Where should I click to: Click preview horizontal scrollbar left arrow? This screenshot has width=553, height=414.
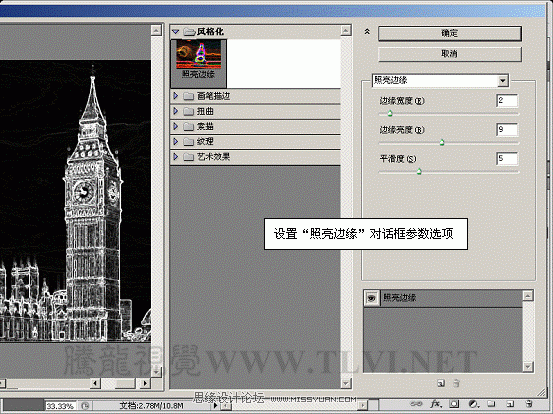point(95,383)
